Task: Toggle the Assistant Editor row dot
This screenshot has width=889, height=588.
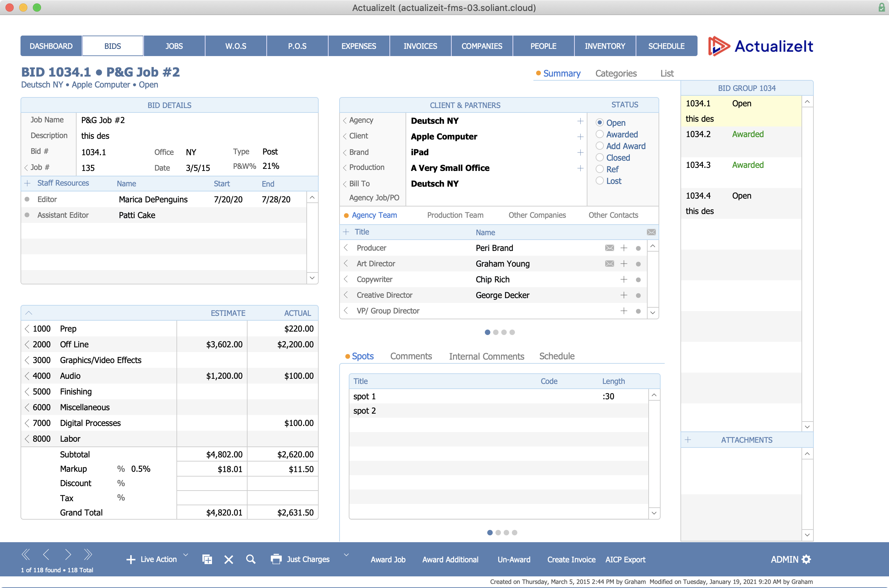Action: click(27, 215)
